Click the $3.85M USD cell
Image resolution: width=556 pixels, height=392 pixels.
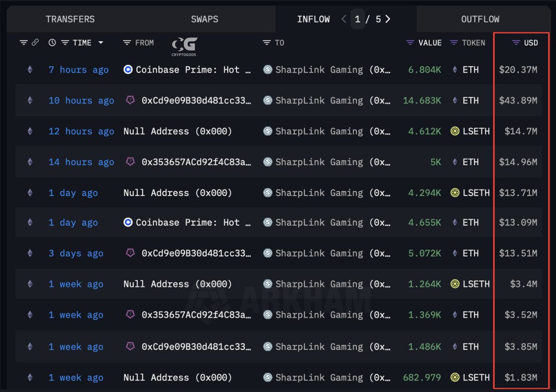click(521, 347)
